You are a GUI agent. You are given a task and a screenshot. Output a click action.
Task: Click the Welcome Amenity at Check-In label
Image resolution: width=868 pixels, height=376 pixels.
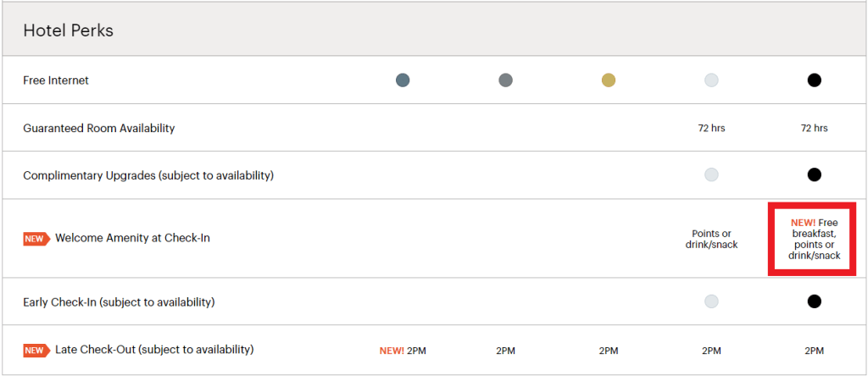point(132,238)
